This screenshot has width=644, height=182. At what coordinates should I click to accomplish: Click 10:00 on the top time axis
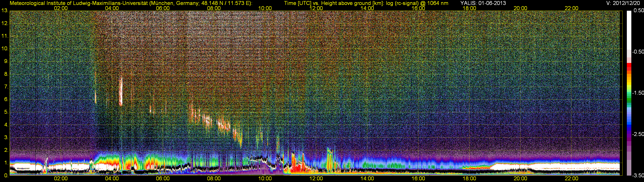tap(265, 8)
